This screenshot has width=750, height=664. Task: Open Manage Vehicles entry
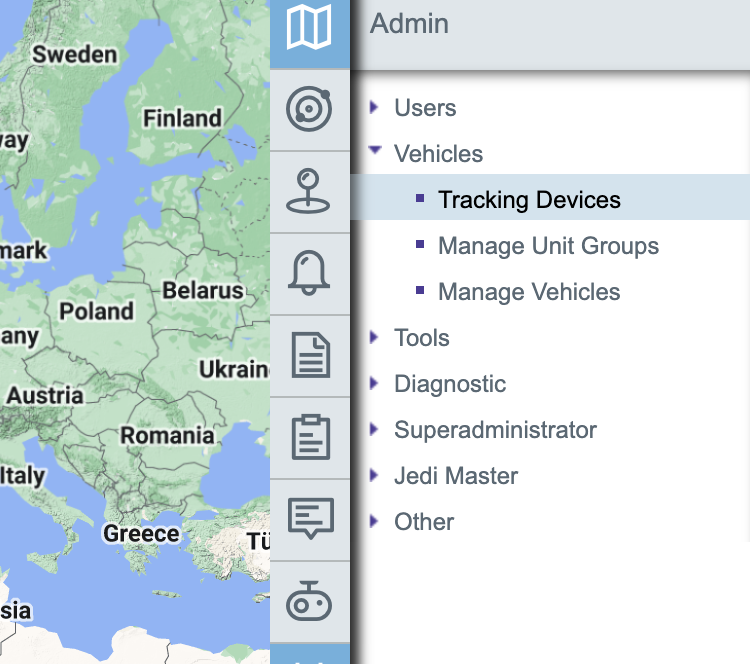tap(529, 292)
